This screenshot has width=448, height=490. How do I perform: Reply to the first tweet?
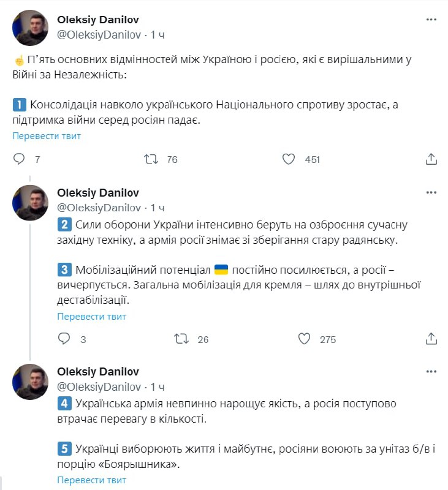[x=19, y=159]
